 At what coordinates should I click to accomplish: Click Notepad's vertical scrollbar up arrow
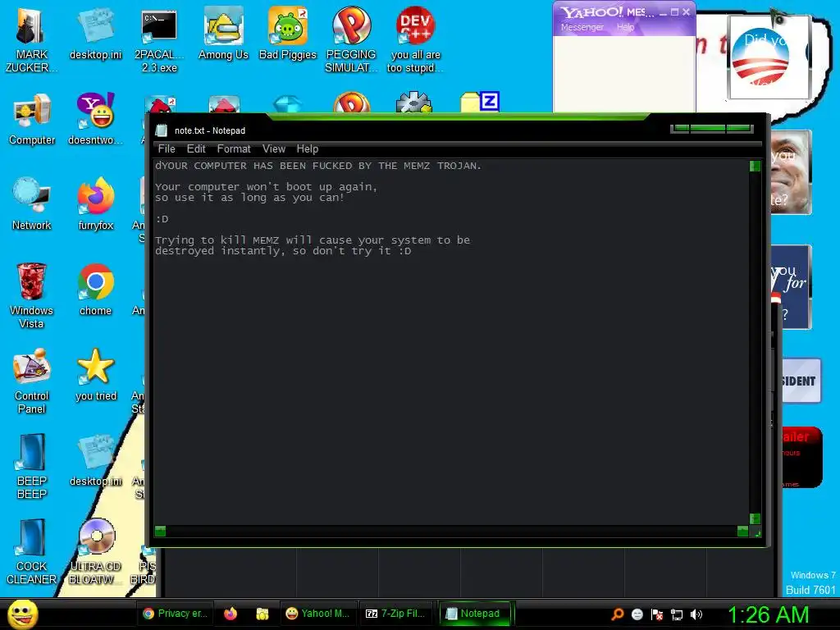(755, 166)
